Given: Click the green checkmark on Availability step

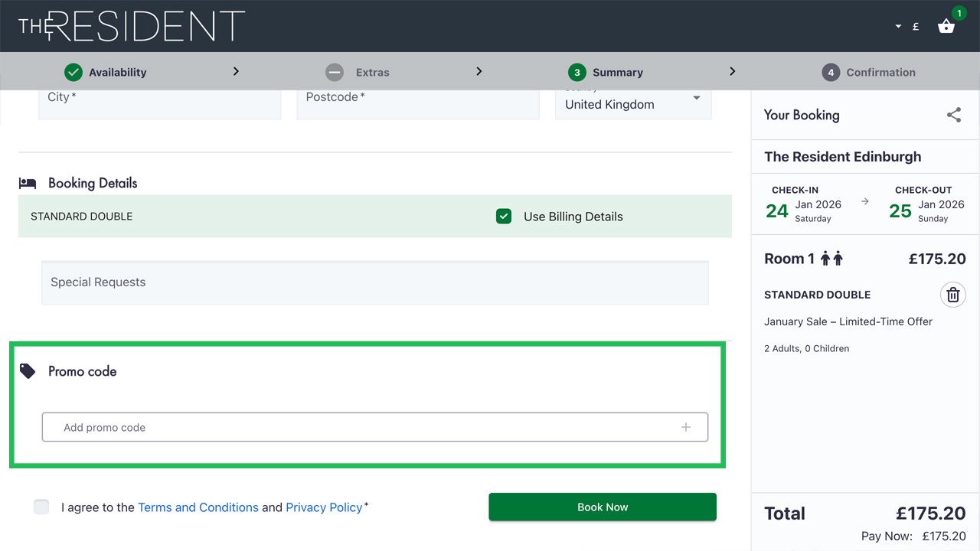Looking at the screenshot, I should [x=73, y=71].
